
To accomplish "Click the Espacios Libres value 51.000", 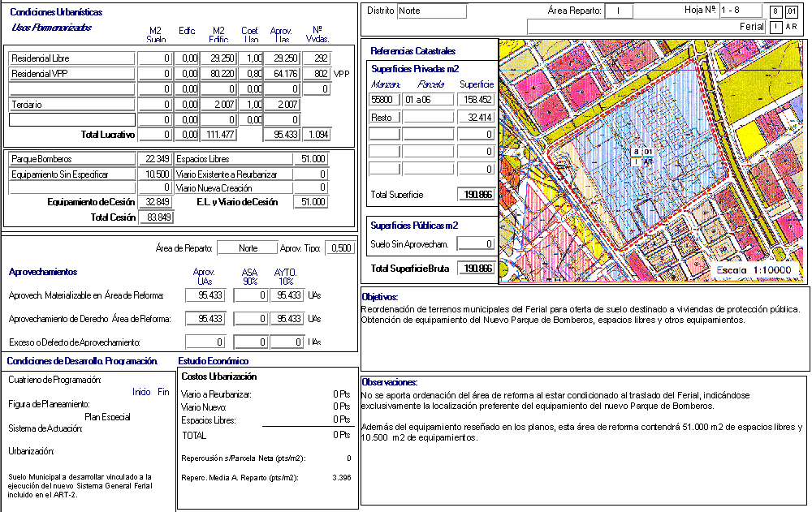I will coord(310,159).
